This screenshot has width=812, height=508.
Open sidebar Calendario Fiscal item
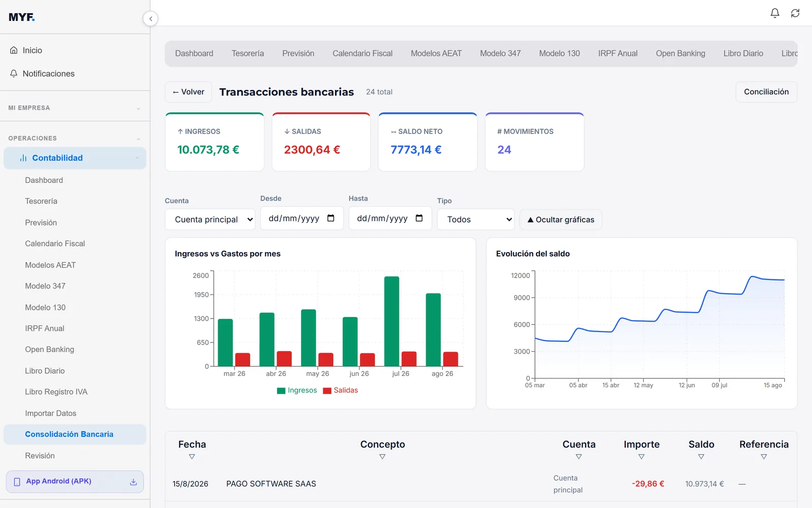pyautogui.click(x=75, y=244)
